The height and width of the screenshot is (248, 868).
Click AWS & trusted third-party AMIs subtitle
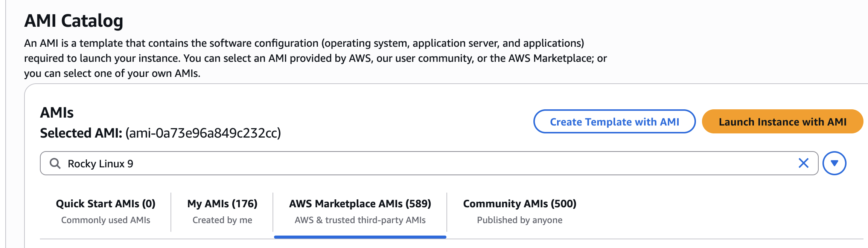pos(360,220)
